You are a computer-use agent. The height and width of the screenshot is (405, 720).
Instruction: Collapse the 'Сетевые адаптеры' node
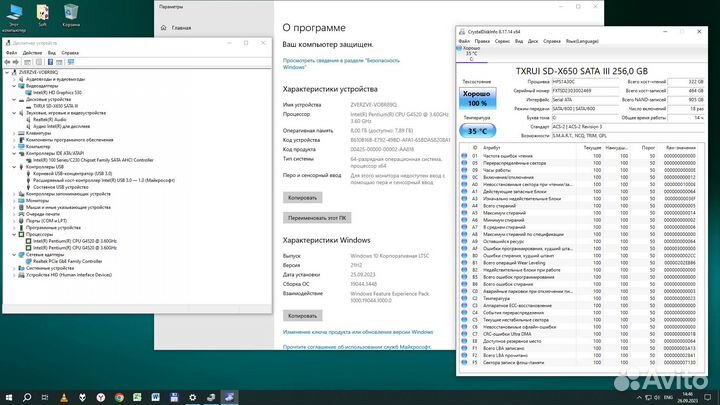click(x=14, y=254)
